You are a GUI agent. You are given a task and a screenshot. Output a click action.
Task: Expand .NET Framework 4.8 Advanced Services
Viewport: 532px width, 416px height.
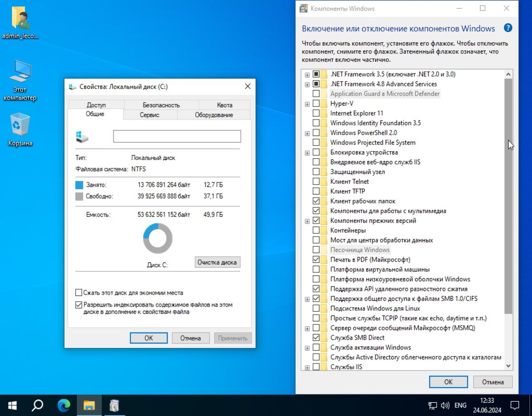[x=307, y=84]
